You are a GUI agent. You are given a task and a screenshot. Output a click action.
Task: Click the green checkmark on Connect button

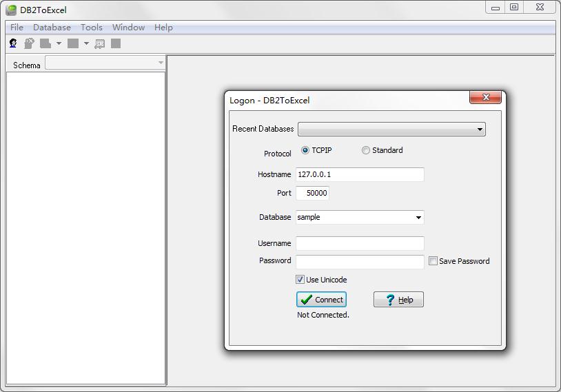[307, 300]
